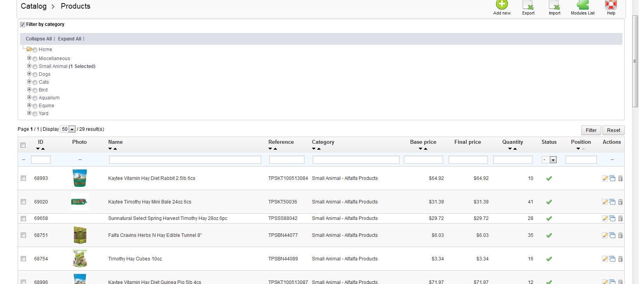Toggle enabled status checkmark for product 68751

click(x=549, y=235)
